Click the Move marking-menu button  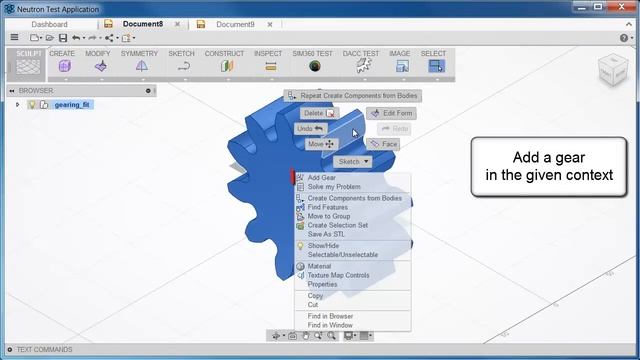(321, 144)
